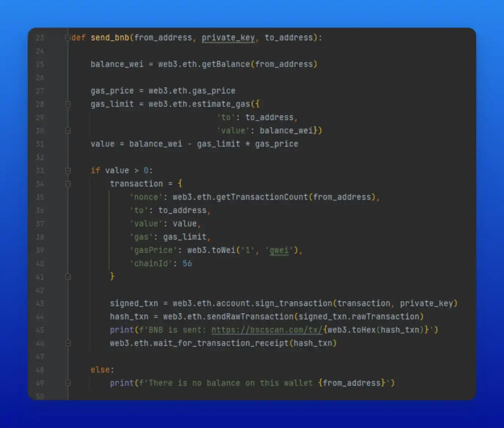Viewport: 504px width, 428px height.
Task: Click the closing brace on line 41
Action: tap(112, 276)
